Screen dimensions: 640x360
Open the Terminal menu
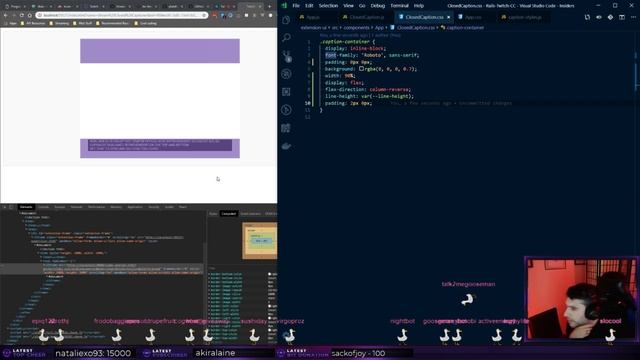click(399, 6)
